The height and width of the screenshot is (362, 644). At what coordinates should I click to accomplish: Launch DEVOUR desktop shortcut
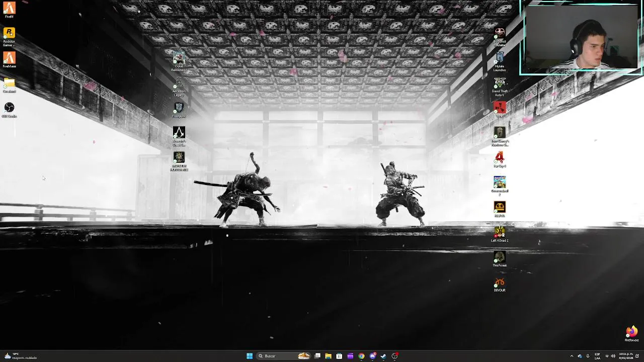500,284
